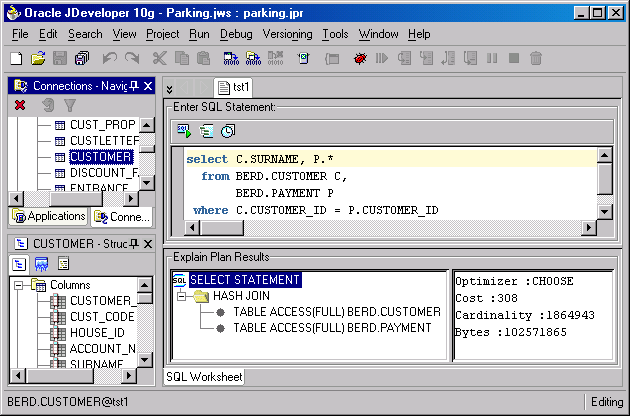
Task: Click the Cut scissors icon
Action: tap(160, 59)
